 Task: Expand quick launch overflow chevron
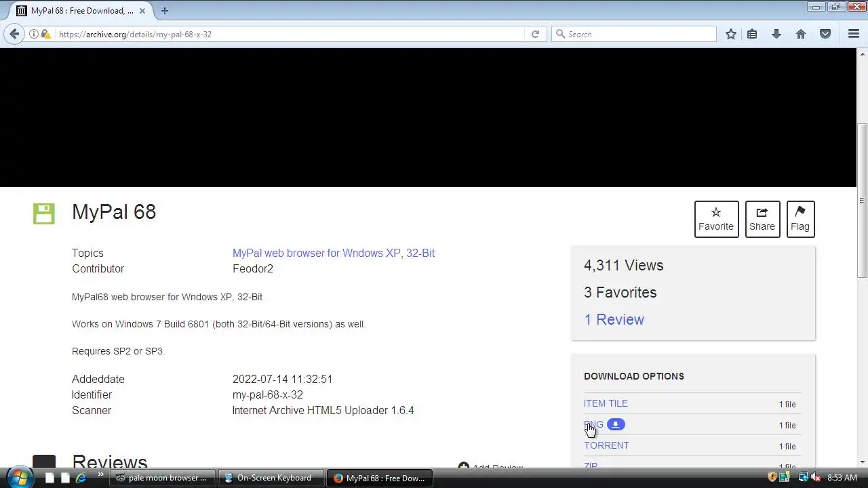click(101, 475)
